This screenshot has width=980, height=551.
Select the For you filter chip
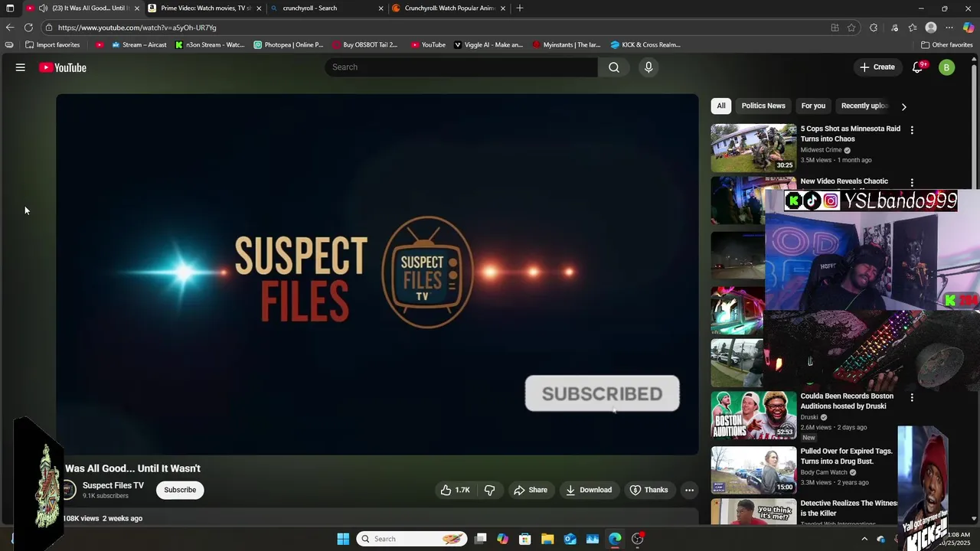(813, 106)
